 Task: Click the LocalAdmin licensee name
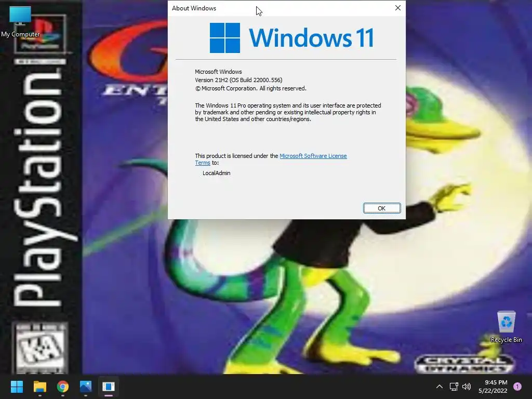(217, 173)
